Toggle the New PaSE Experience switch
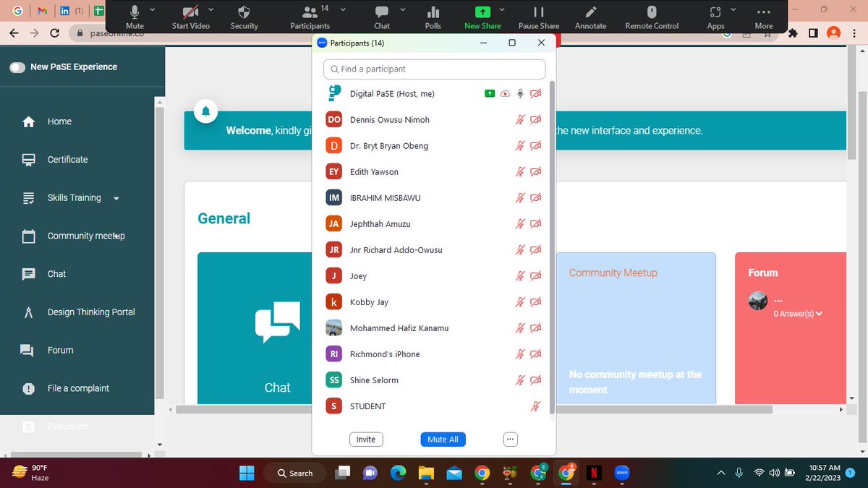 point(17,67)
